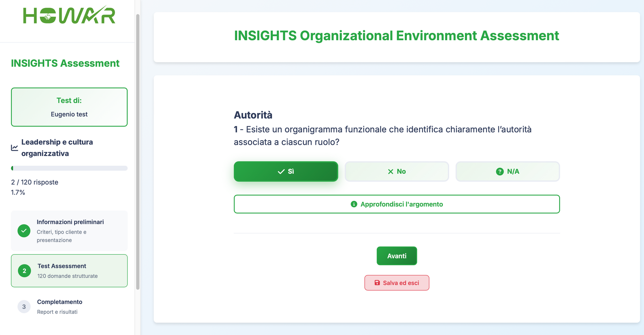
Task: Click the question mark icon on N/A
Action: 499,172
